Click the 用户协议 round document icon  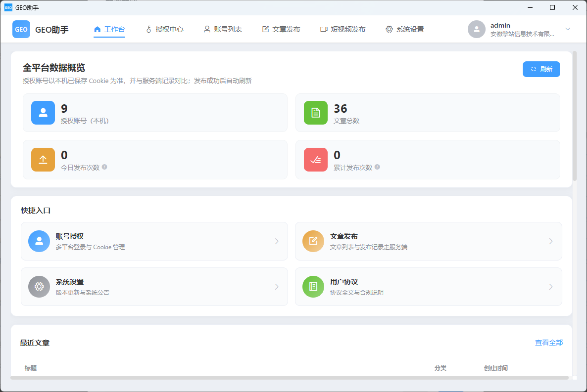(313, 287)
